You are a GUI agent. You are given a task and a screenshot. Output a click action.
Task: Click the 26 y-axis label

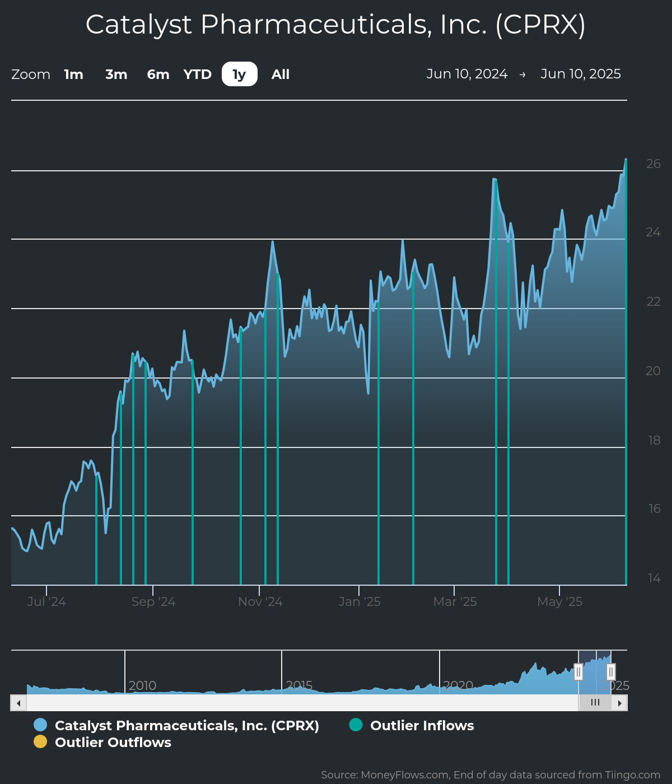click(653, 164)
